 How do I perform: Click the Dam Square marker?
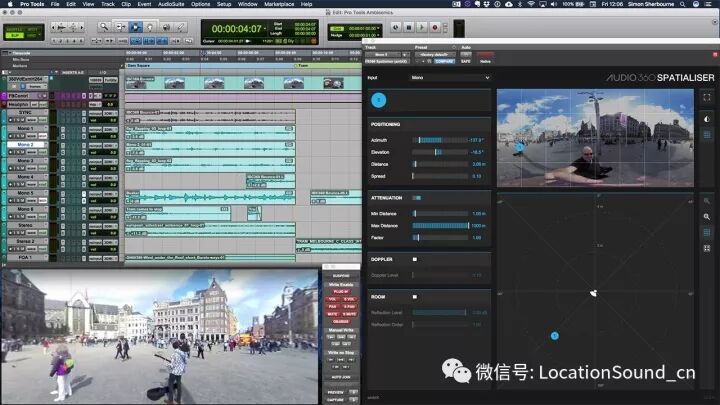point(139,66)
